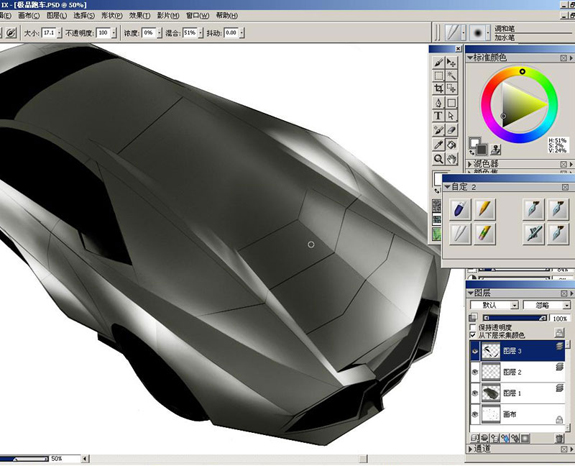Uncheck 从下层采集颜色 checkbox
Image resolution: width=575 pixels, height=466 pixels.
point(473,335)
